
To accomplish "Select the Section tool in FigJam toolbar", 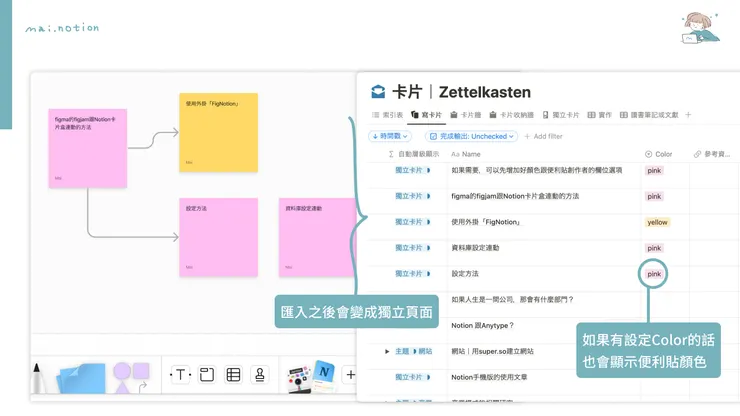I will tap(207, 375).
